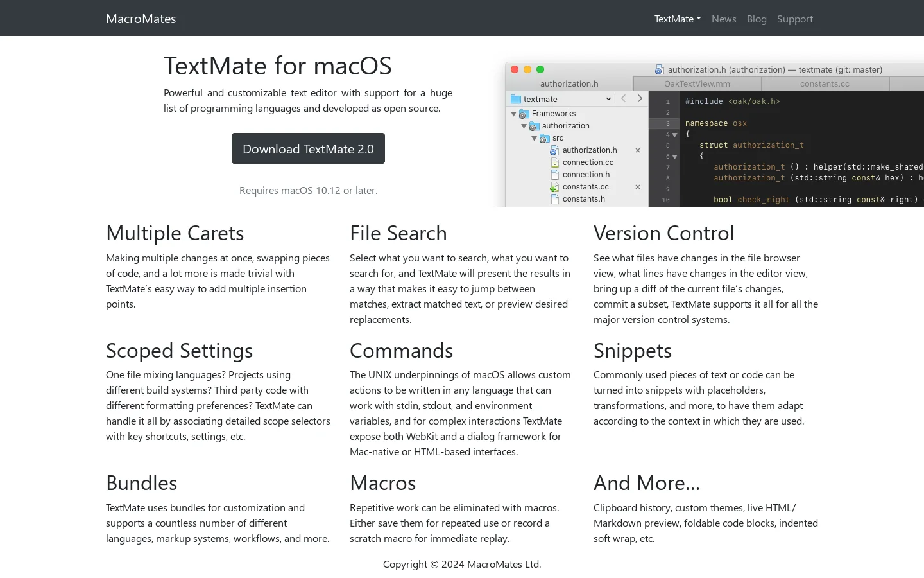The width and height of the screenshot is (924, 578).
Task: Click the yellow minimize button in screenshot
Action: [x=527, y=69]
